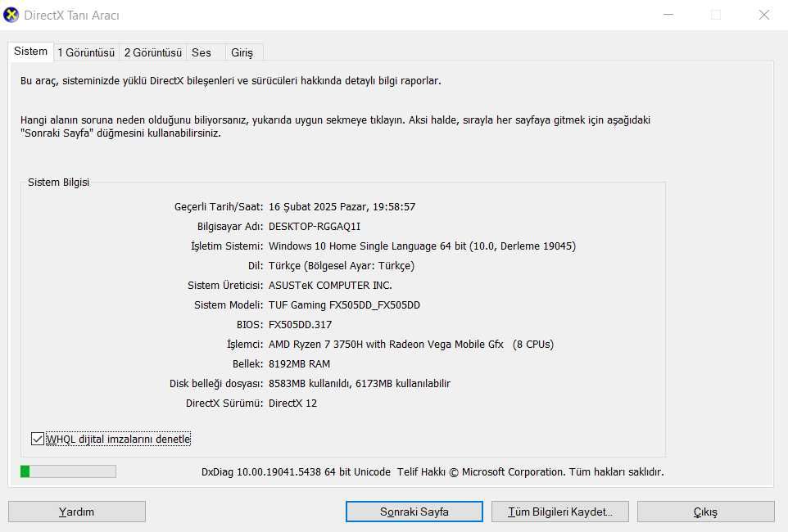
Task: Click the DirectX 12 version value
Action: coord(292,403)
